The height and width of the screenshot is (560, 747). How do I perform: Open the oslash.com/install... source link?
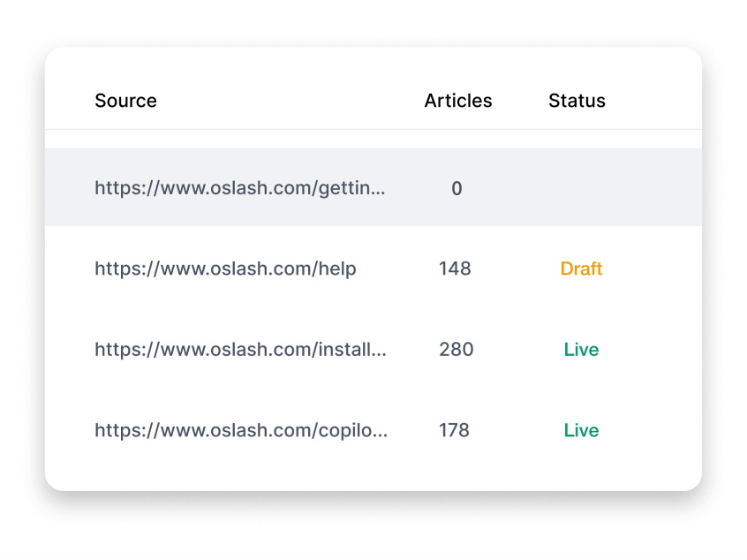[239, 350]
